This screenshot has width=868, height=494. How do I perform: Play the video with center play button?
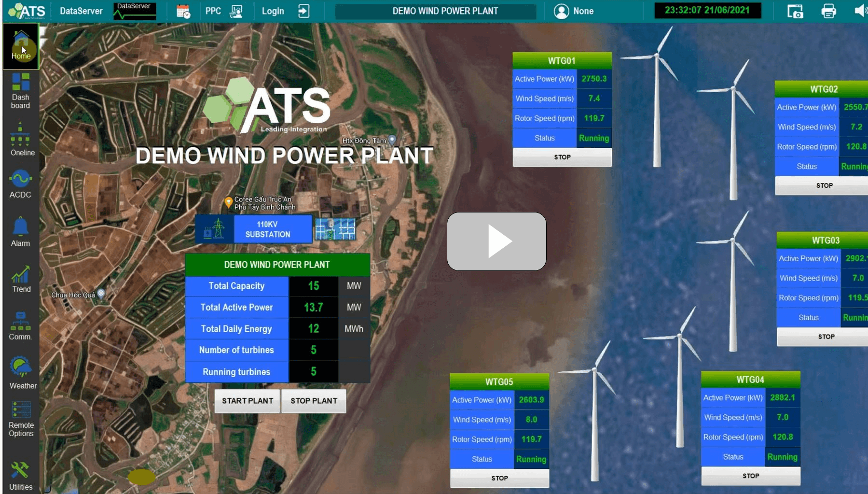coord(496,241)
